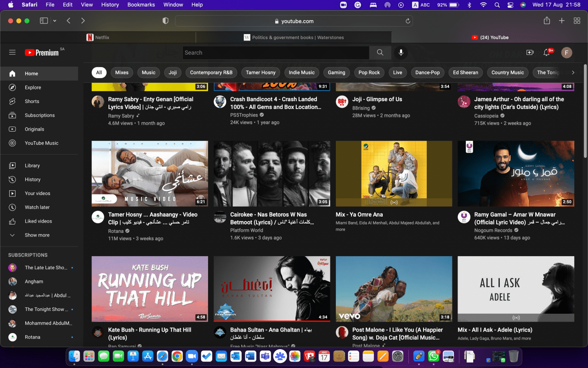Select the Contemporary R&B filter chip
The height and width of the screenshot is (368, 588).
click(x=211, y=72)
